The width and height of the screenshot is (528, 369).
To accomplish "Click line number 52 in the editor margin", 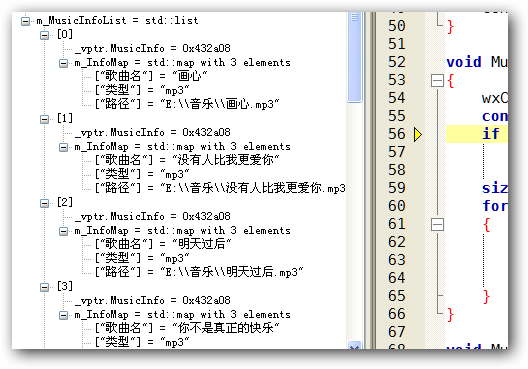I will point(397,62).
